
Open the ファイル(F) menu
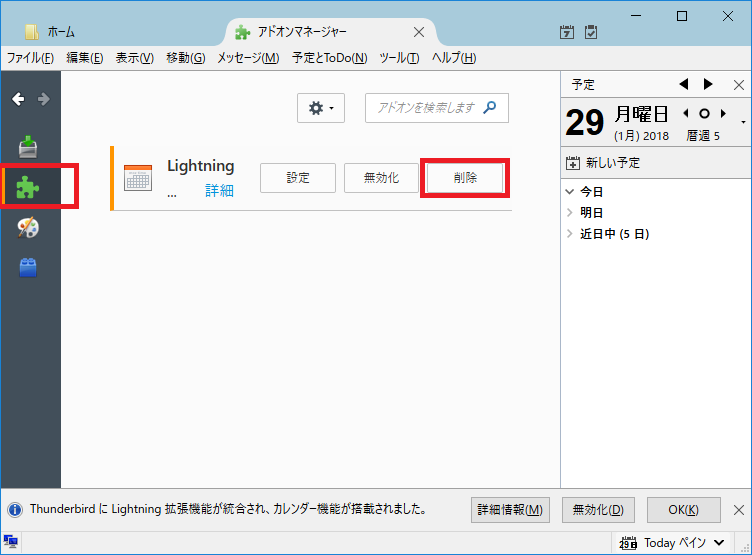click(x=30, y=58)
